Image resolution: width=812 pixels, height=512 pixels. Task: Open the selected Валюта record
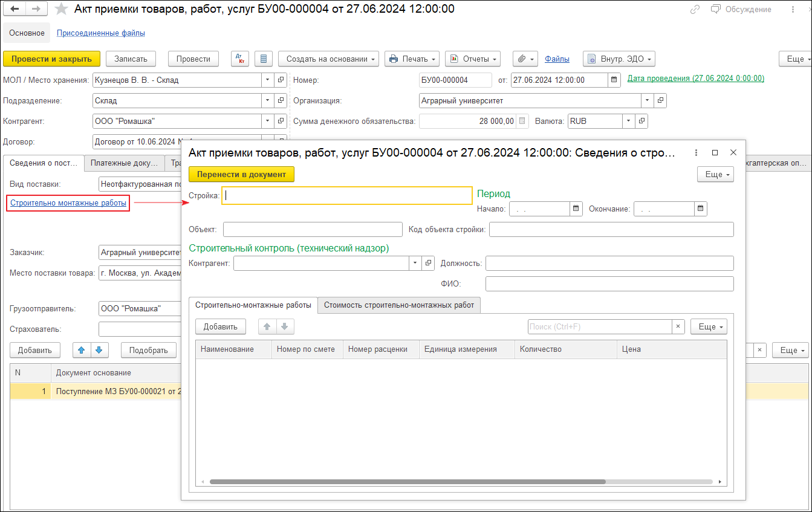click(641, 121)
